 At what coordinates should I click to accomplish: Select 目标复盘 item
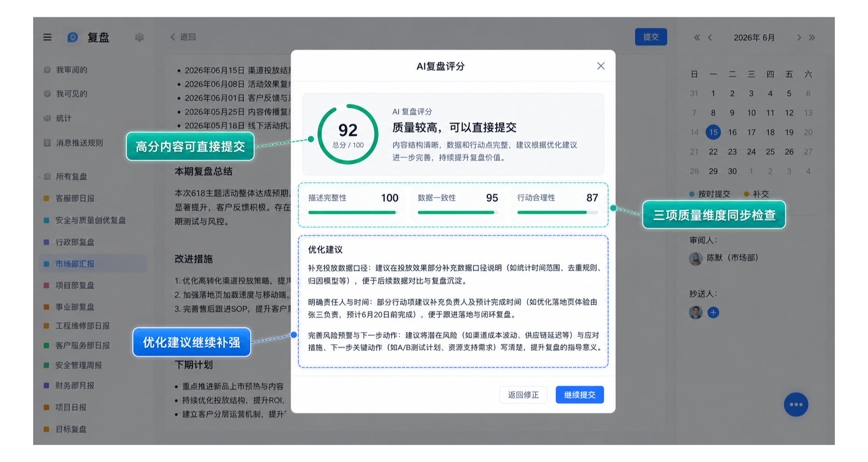tap(71, 429)
